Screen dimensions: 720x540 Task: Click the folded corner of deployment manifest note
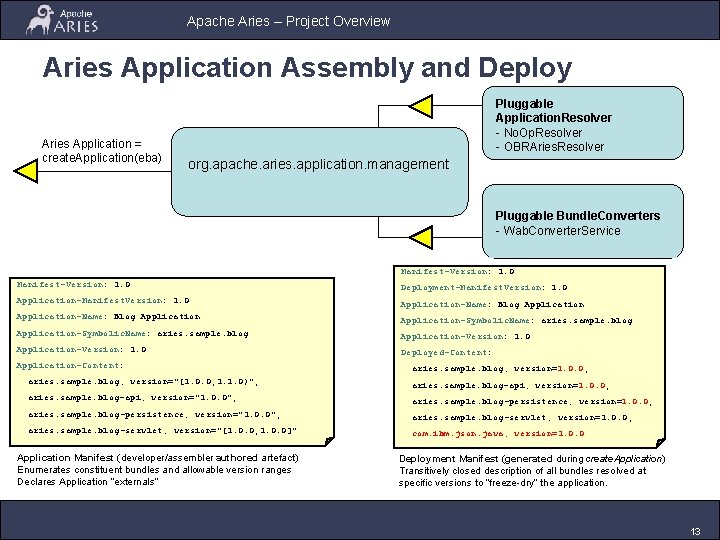[x=660, y=443]
